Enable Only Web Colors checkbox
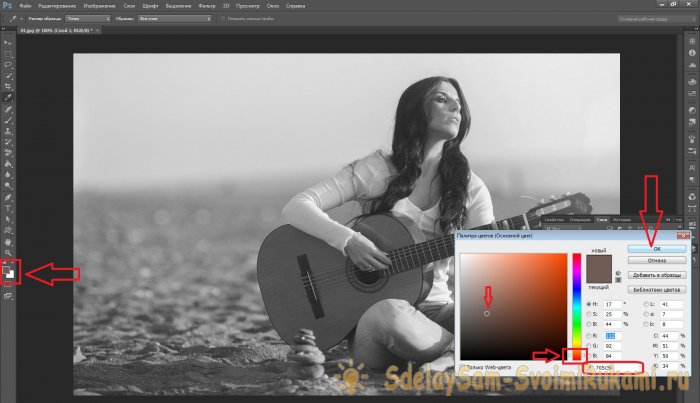 [x=463, y=367]
